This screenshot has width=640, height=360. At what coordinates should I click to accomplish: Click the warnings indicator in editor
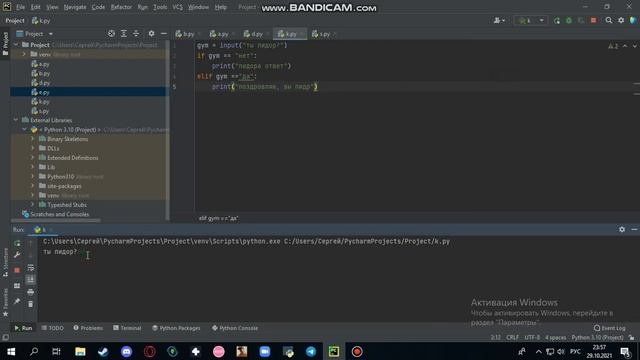(613, 46)
